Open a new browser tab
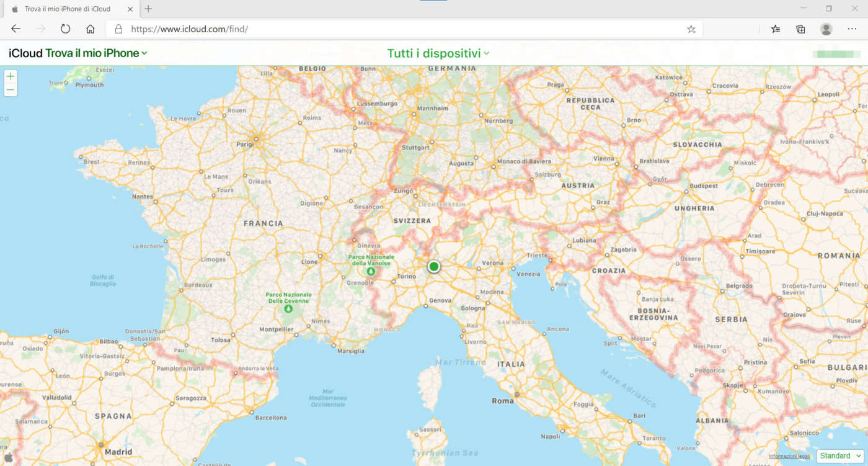Screen dimensions: 868x466 pyautogui.click(x=148, y=9)
